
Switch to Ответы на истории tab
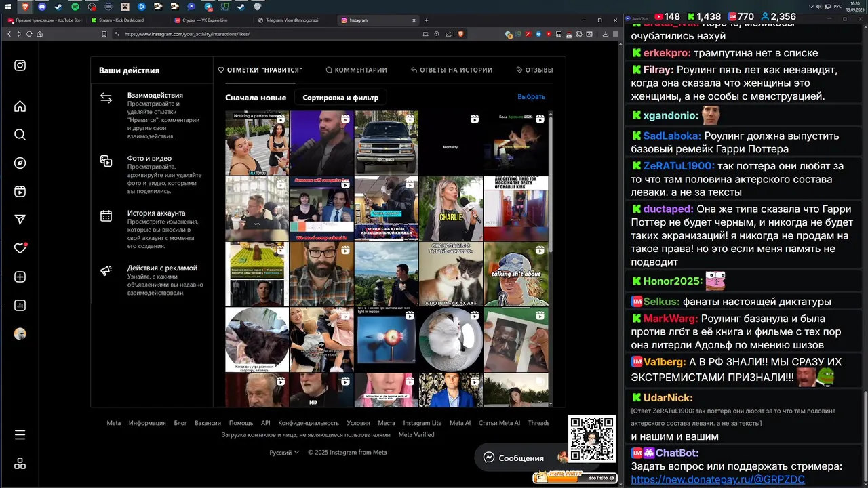(452, 70)
